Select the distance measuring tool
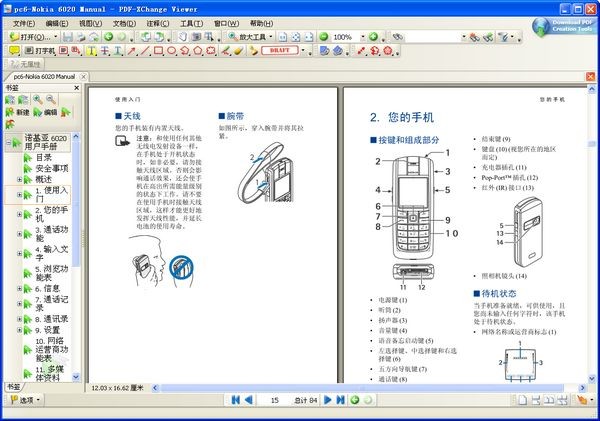The height and width of the screenshot is (421, 600). pyautogui.click(x=361, y=51)
